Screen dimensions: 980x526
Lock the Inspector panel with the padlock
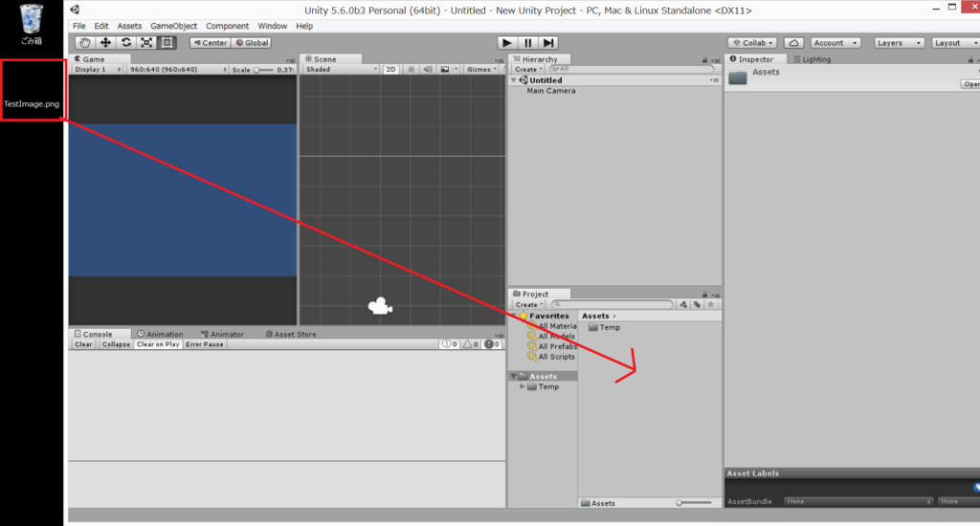click(970, 60)
